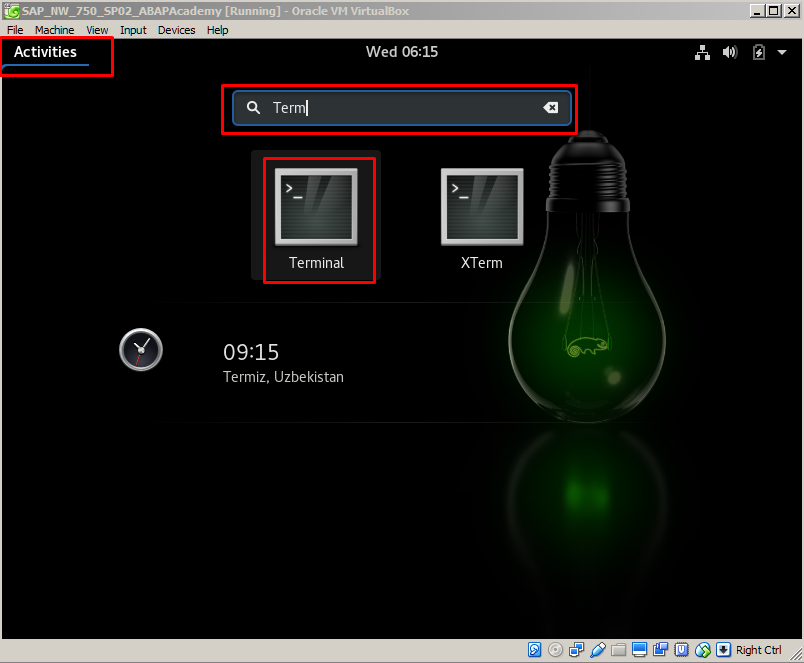804x663 pixels.
Task: Click the Activities button
Action: 45,52
